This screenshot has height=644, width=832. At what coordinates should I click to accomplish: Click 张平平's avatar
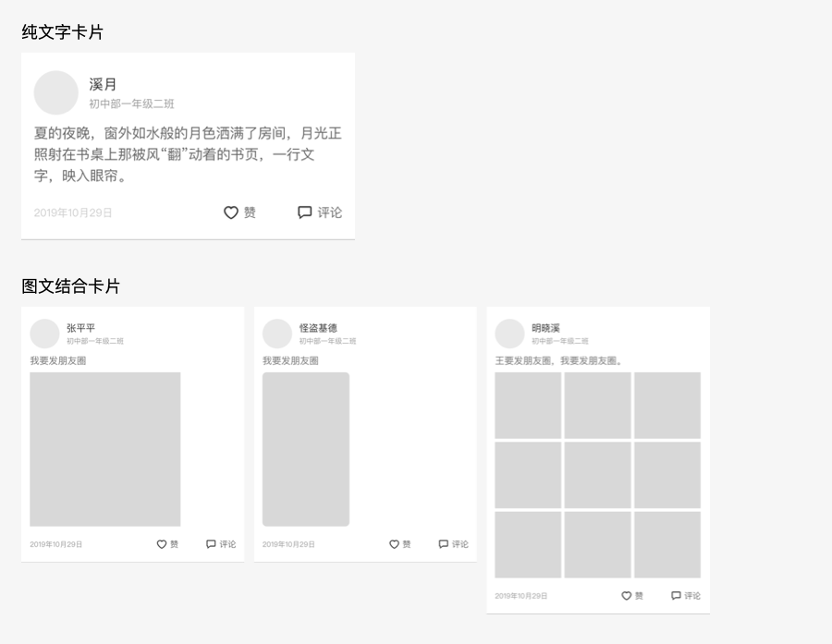coord(44,334)
